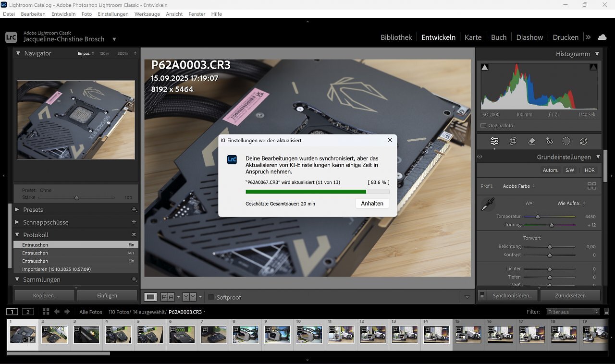
Task: Select main window display 1
Action: 12,312
